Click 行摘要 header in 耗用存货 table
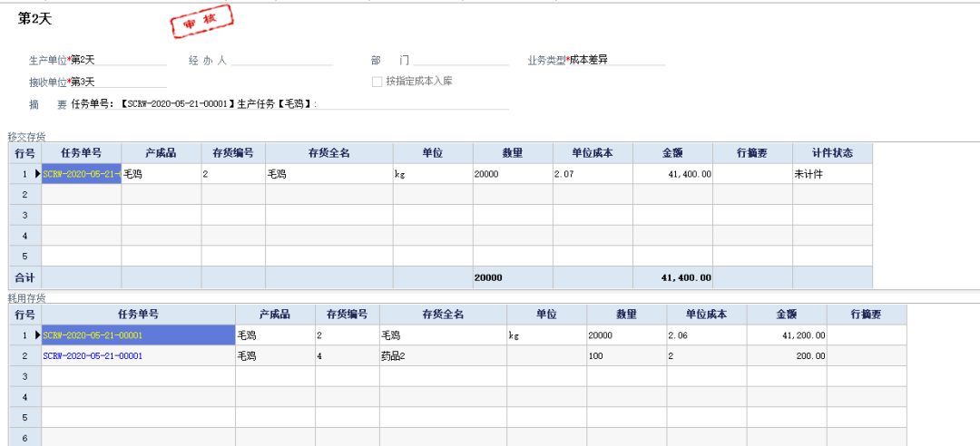 866,315
